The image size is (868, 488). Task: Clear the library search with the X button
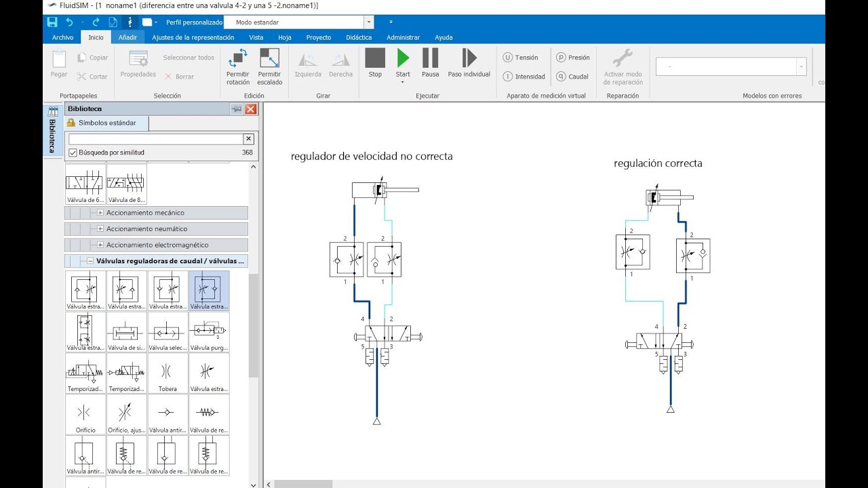[x=248, y=138]
